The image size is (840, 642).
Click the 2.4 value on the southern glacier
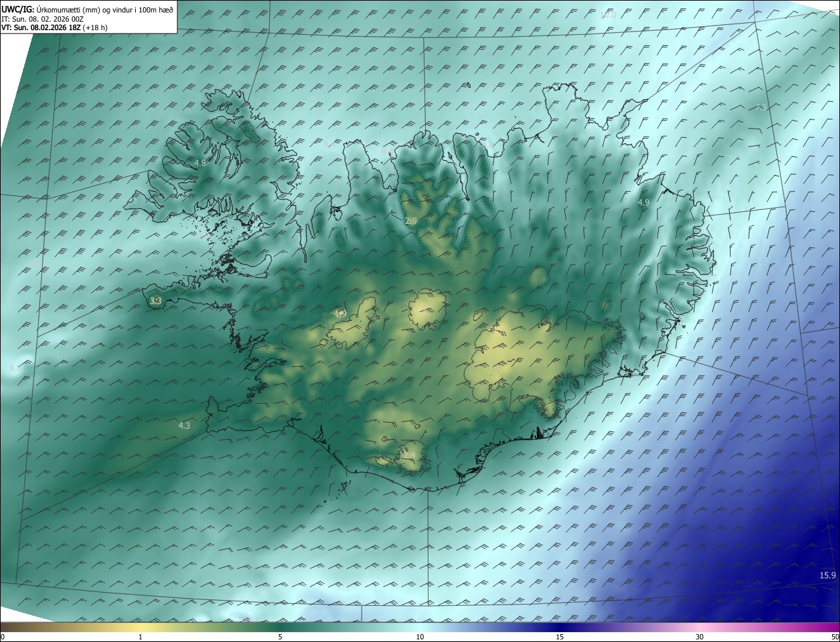click(409, 455)
